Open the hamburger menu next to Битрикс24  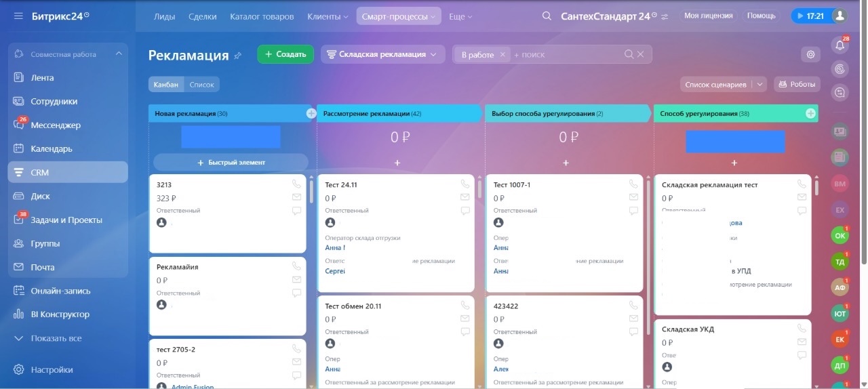[18, 16]
